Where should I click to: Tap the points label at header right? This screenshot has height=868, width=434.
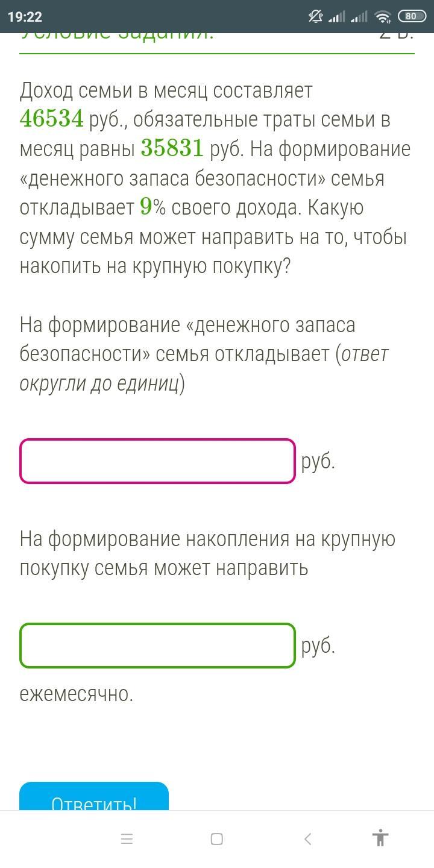[x=396, y=35]
